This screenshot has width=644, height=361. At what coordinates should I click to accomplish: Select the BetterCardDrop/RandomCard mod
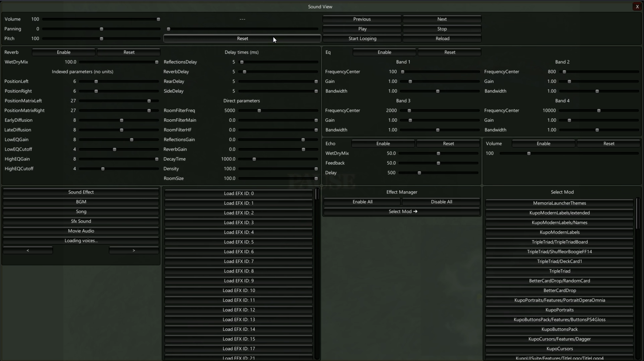tap(559, 281)
